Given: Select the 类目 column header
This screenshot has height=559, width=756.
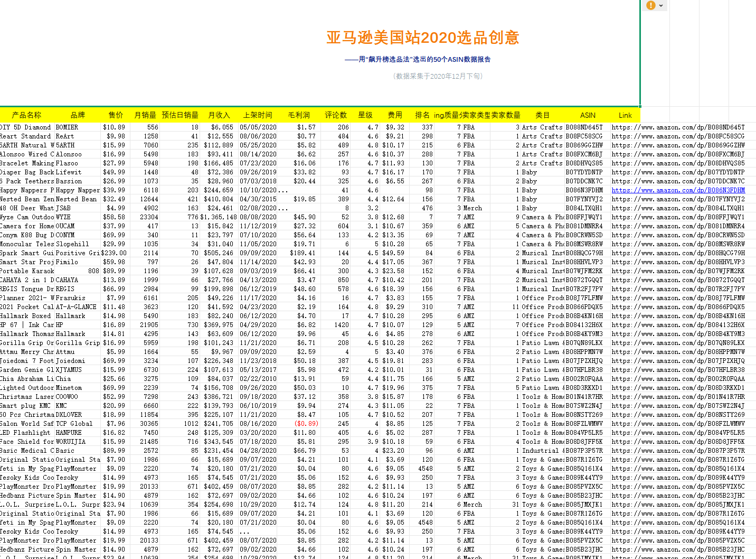Looking at the screenshot, I should [x=542, y=115].
